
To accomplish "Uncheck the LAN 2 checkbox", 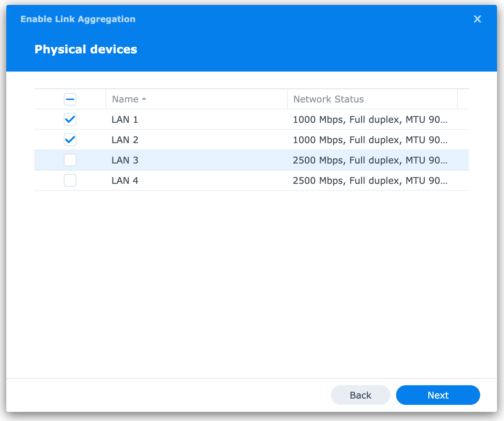I will coord(70,140).
